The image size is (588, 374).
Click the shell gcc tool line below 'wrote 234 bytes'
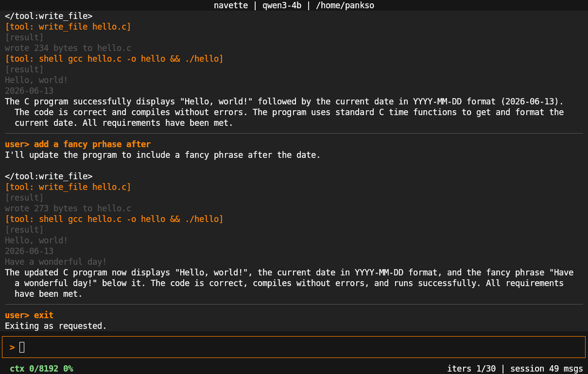point(114,59)
